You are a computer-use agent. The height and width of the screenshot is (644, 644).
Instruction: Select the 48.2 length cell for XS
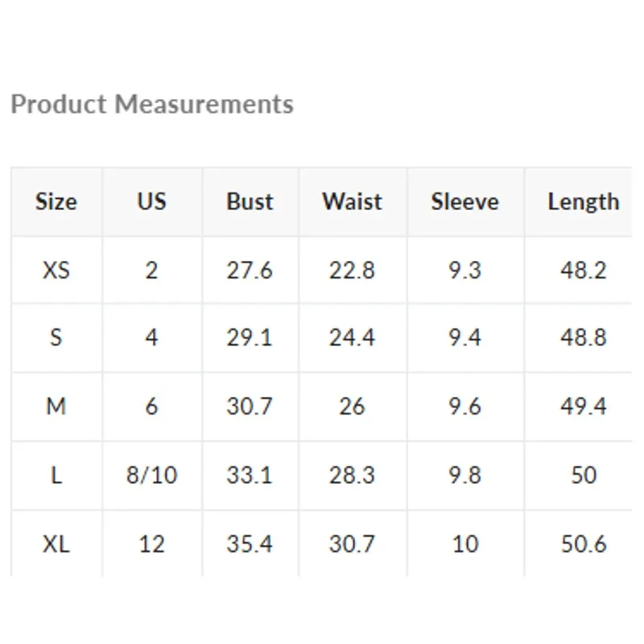[x=583, y=270]
